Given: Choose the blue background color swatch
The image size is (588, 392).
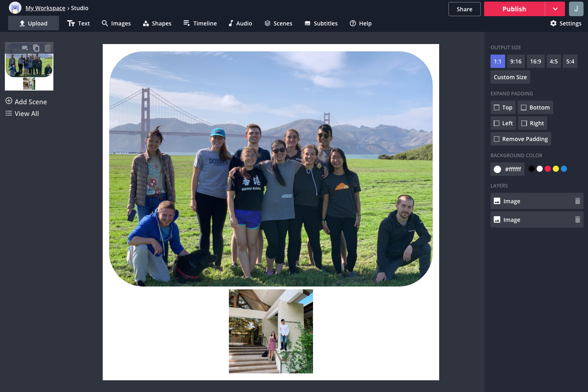Looking at the screenshot, I should click(x=564, y=169).
